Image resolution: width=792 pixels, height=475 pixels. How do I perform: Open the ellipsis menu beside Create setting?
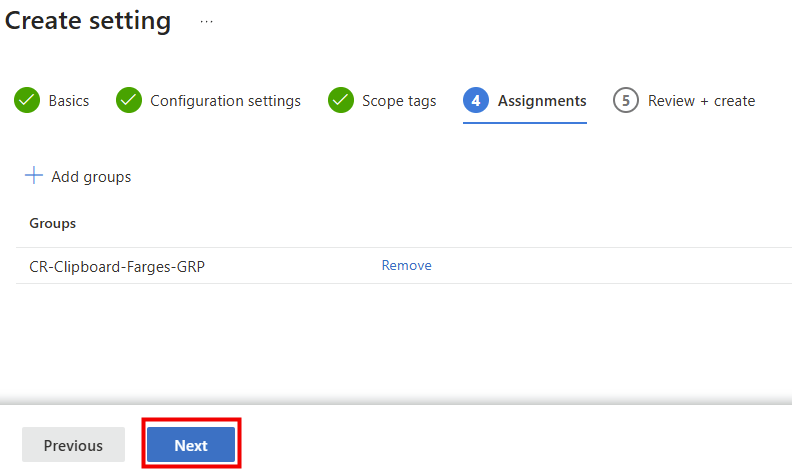click(x=206, y=22)
